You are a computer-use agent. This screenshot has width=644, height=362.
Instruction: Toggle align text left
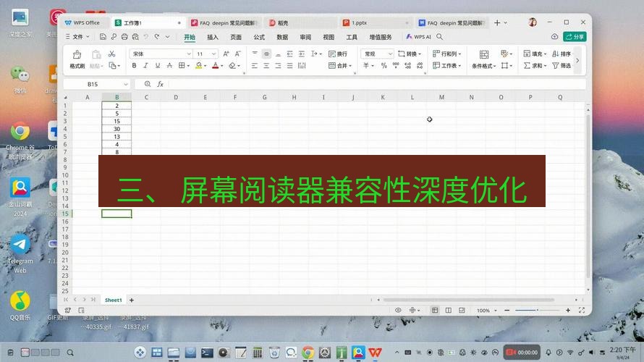pyautogui.click(x=255, y=66)
